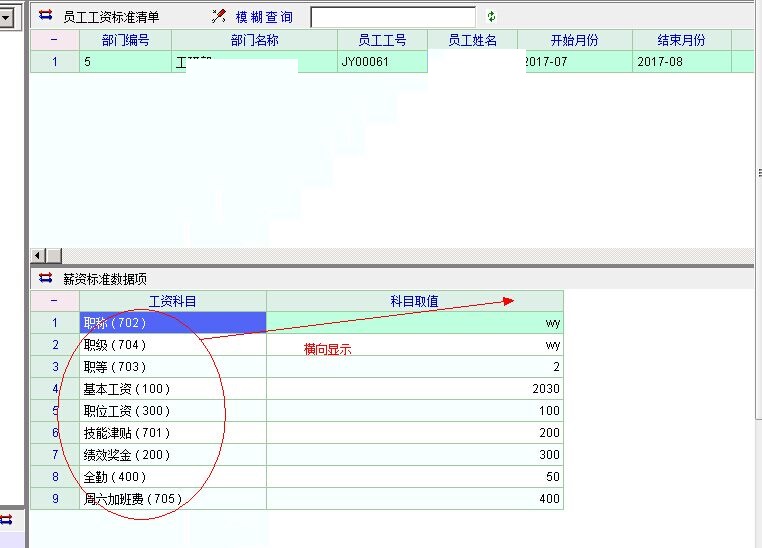Collapse salary grid with the minus header
This screenshot has width=762, height=548.
point(54,300)
